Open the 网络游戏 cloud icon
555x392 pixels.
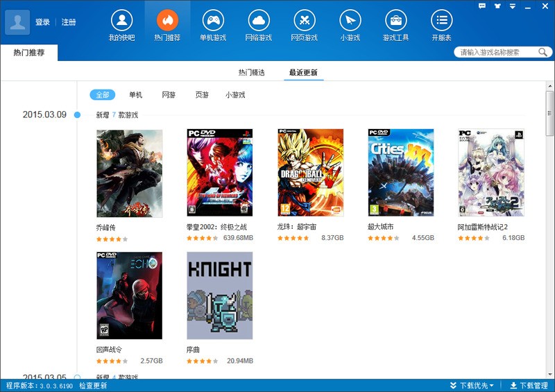pos(259,20)
